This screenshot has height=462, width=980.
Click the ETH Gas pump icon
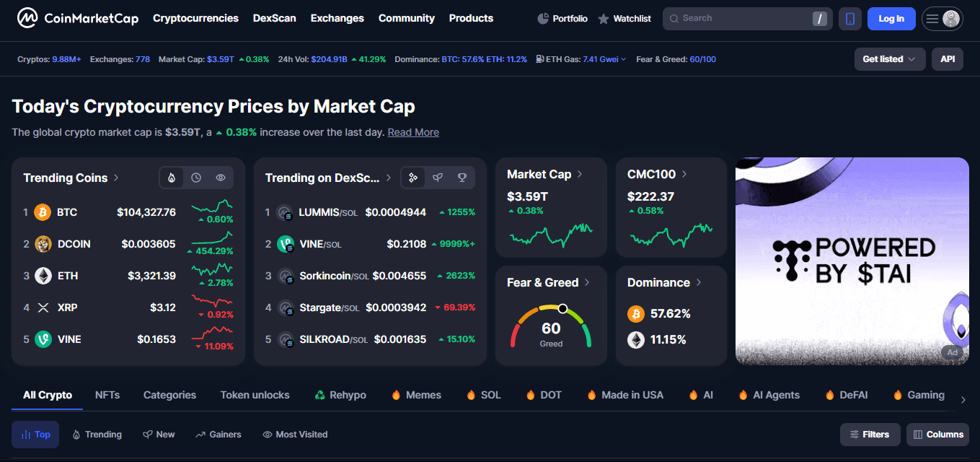point(540,59)
